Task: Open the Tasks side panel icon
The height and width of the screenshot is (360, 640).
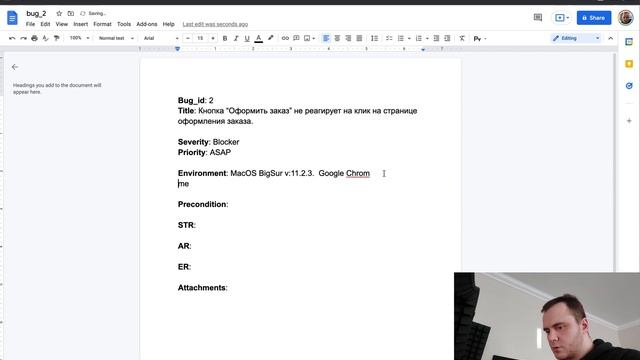Action: pos(629,86)
